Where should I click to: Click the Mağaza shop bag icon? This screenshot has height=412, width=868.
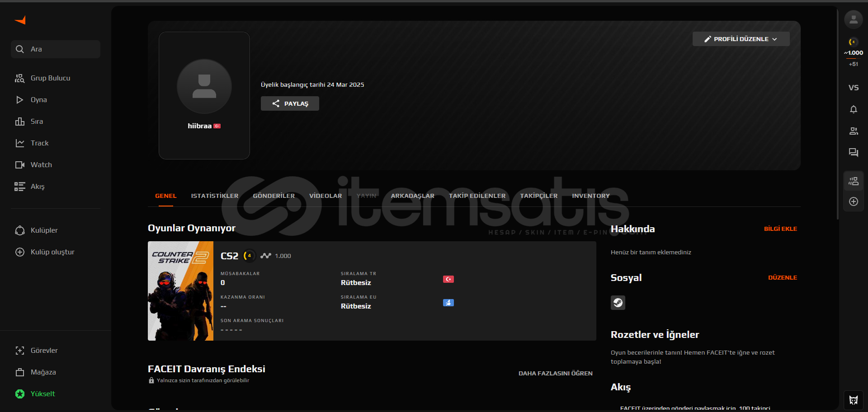[20, 372]
